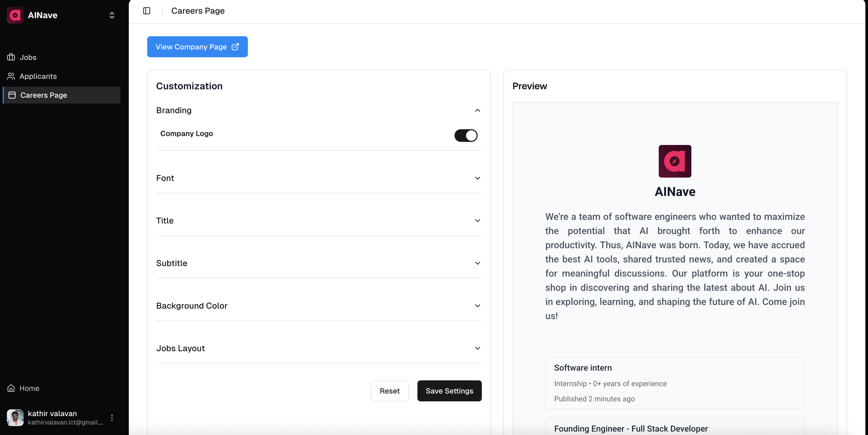Open workspace switcher chevrons next to AINave

[112, 15]
